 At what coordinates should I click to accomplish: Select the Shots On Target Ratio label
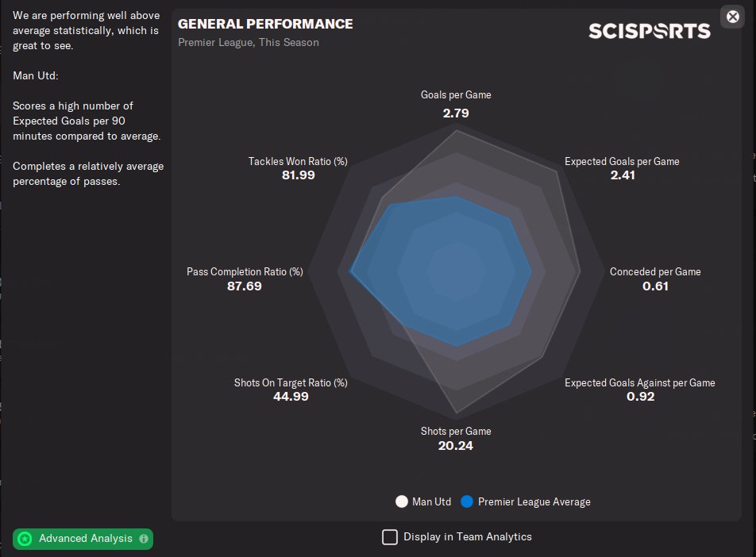[291, 382]
